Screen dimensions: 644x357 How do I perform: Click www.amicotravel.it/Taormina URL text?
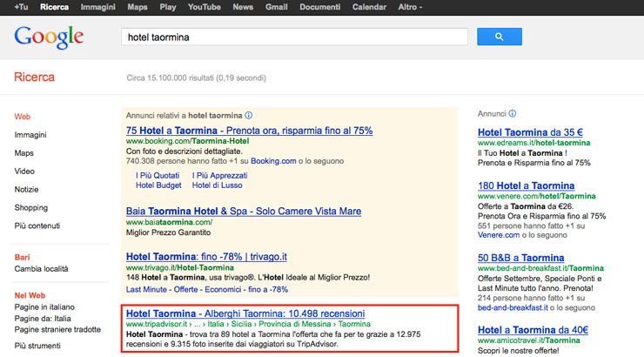(x=528, y=340)
